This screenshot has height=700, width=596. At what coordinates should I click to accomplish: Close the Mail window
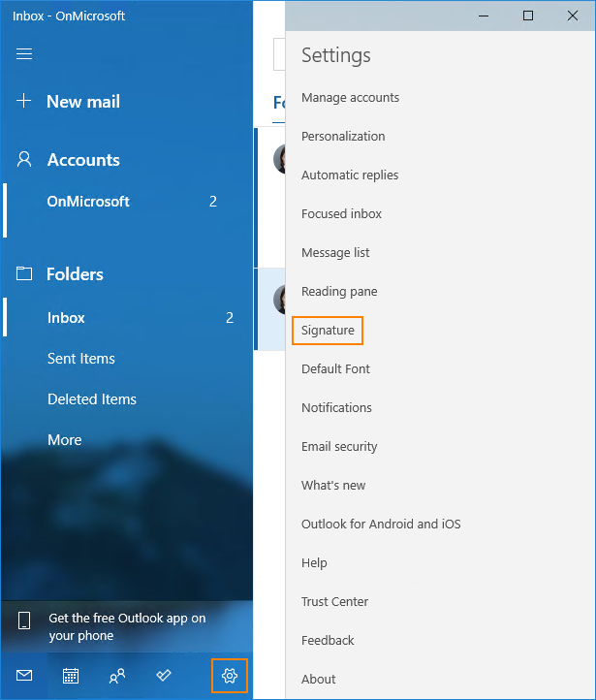[x=573, y=16]
